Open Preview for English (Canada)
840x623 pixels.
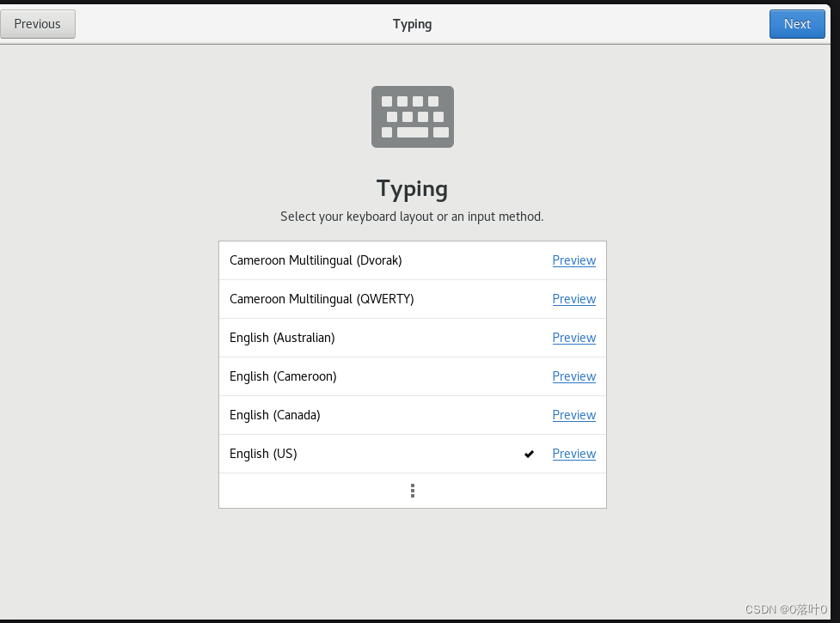click(x=573, y=415)
